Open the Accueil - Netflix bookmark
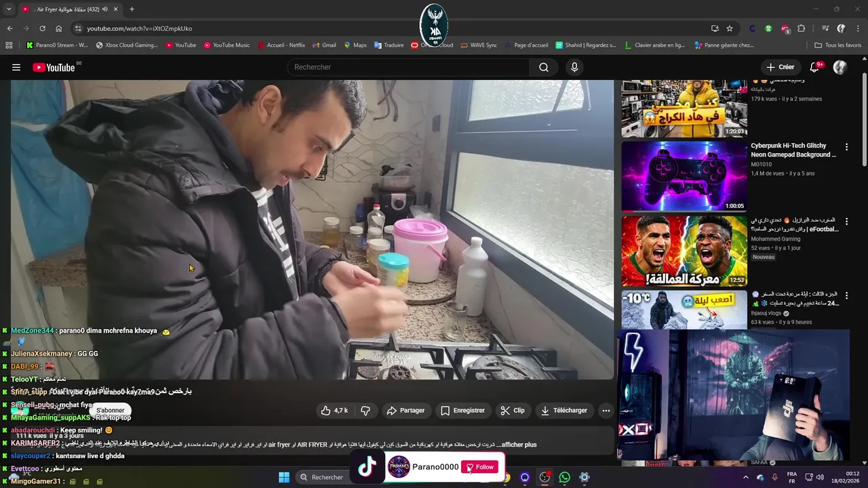The image size is (868, 488). coord(281,45)
